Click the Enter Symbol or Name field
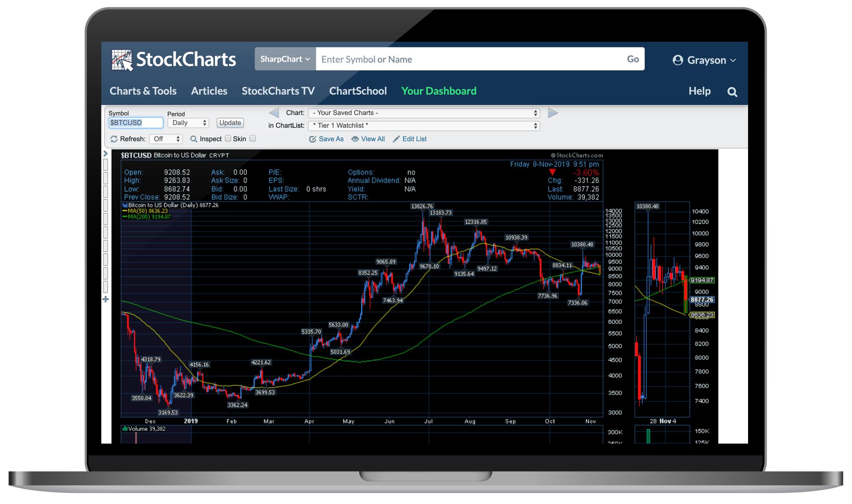 coord(469,59)
